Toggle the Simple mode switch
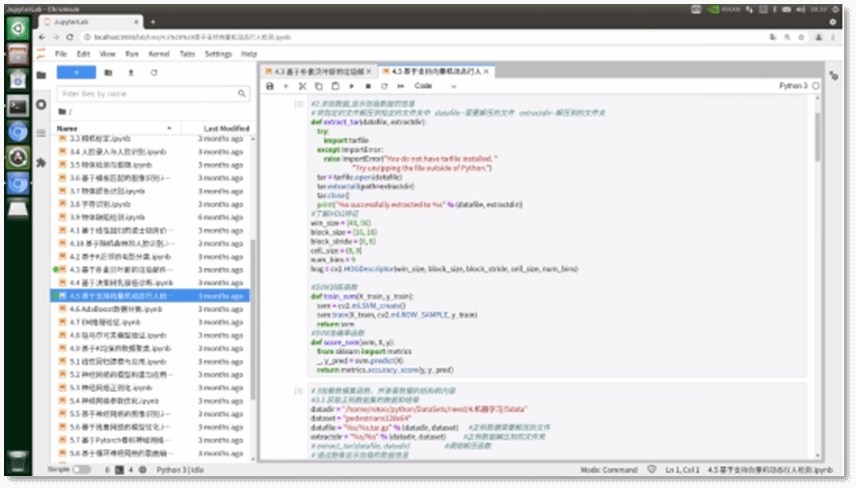The width and height of the screenshot is (856, 488). click(81, 469)
